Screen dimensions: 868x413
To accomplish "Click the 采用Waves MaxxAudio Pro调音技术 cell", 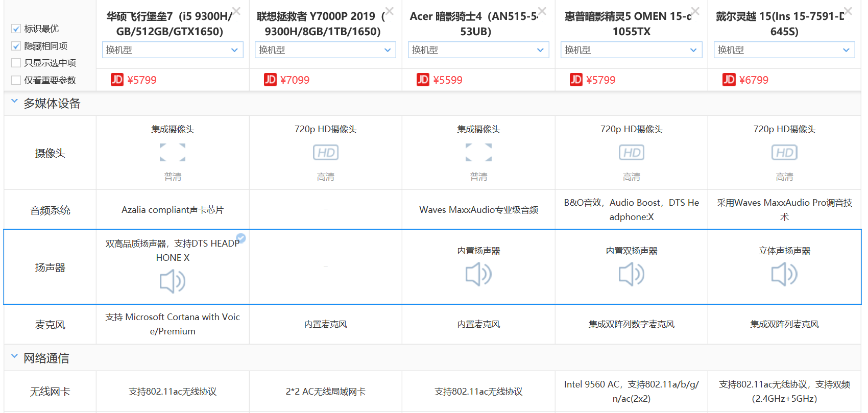I will tap(784, 210).
